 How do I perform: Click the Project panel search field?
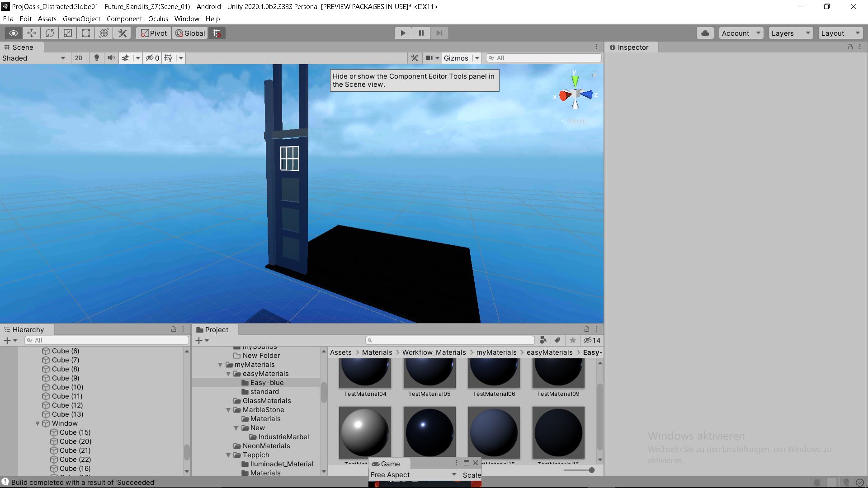tap(450, 340)
